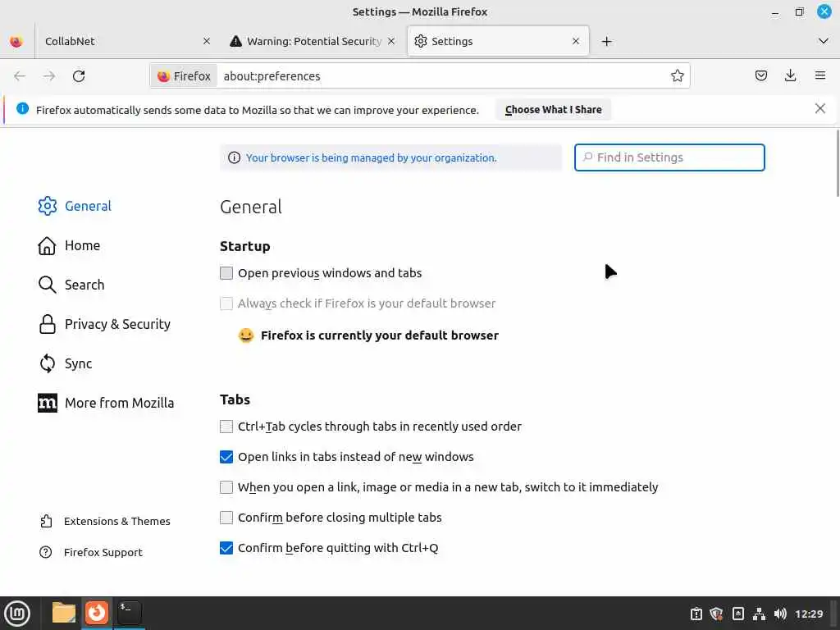Screen dimensions: 840x630
Task: Go back with the back arrow
Action: pyautogui.click(x=20, y=76)
